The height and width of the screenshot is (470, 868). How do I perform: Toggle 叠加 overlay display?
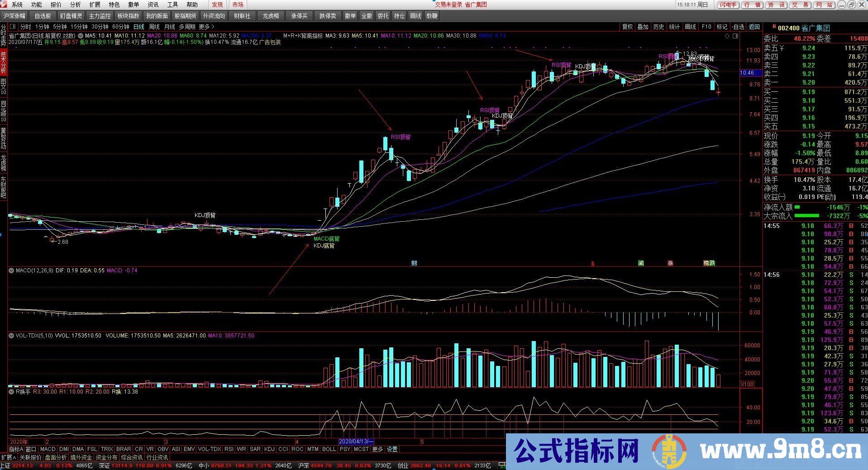643,27
